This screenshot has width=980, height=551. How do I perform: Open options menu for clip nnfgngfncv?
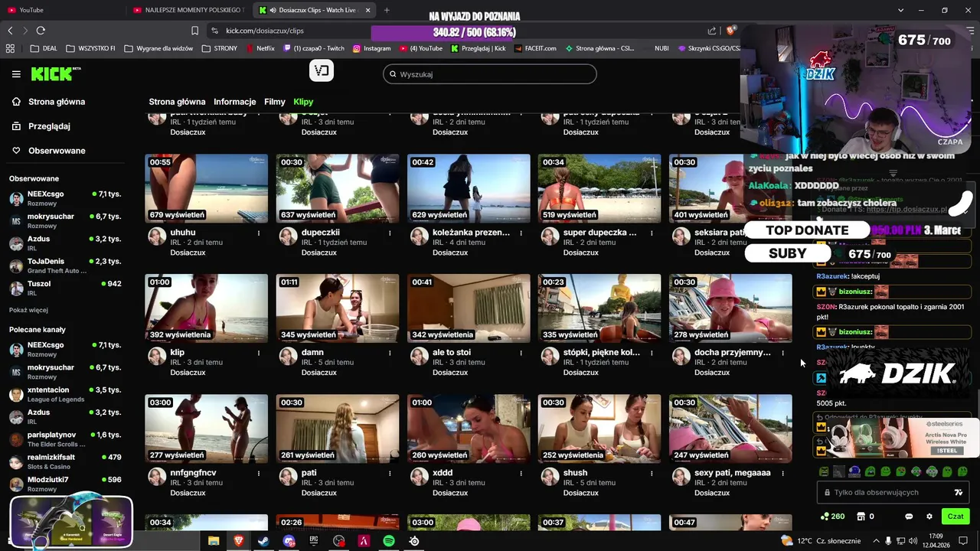click(259, 473)
